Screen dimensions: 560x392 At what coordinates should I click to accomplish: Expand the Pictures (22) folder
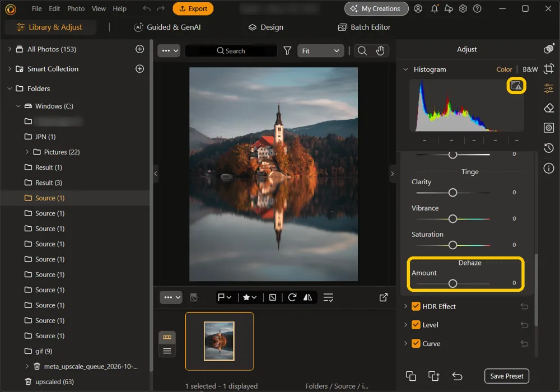coord(27,152)
